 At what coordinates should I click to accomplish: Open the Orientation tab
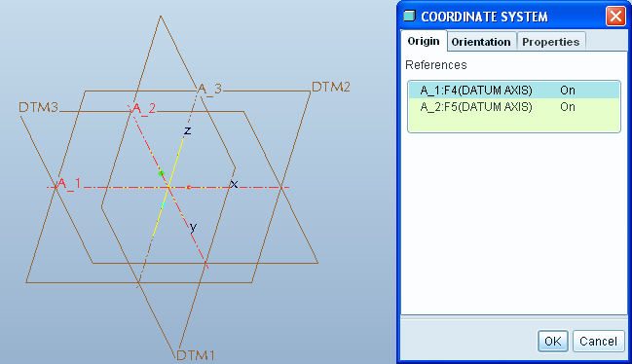481,42
